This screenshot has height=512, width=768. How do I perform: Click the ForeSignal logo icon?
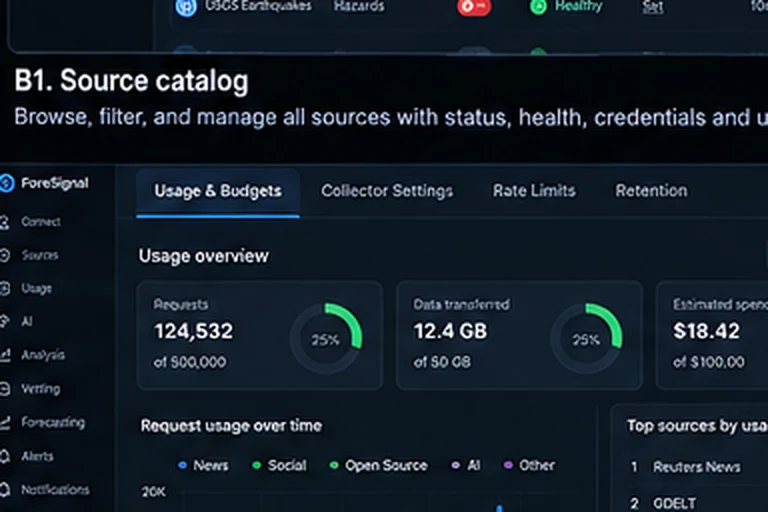[7, 183]
